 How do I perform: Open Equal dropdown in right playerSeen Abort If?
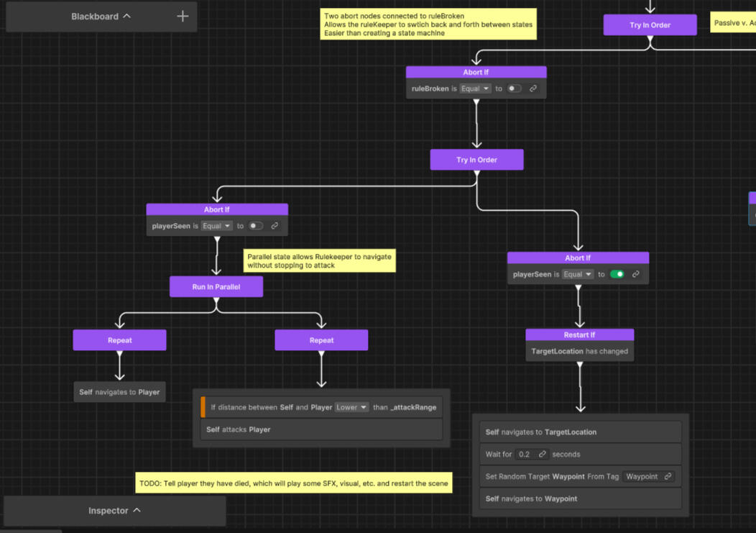578,274
